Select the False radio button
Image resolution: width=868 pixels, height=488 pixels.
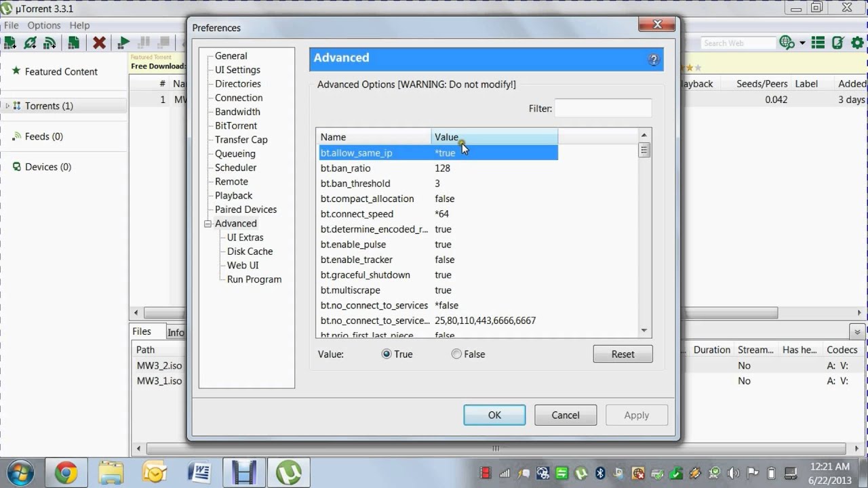point(456,354)
